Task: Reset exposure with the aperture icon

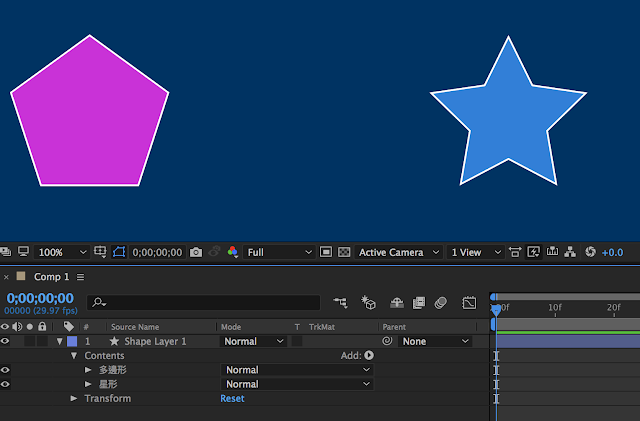Action: click(590, 252)
